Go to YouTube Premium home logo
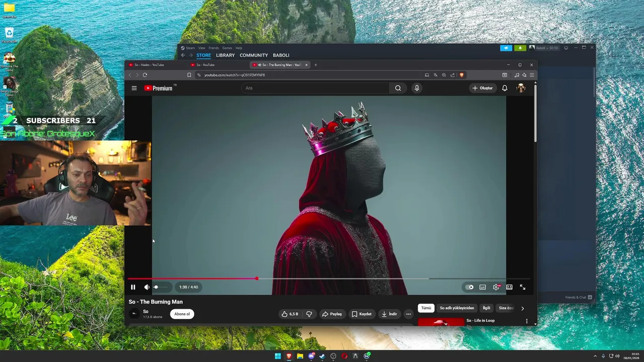 (x=159, y=88)
